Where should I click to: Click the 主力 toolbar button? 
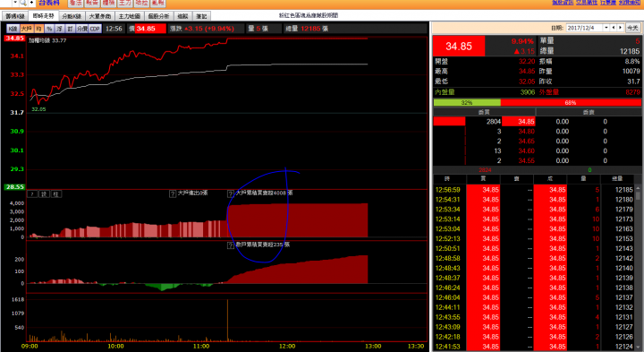click(125, 3)
